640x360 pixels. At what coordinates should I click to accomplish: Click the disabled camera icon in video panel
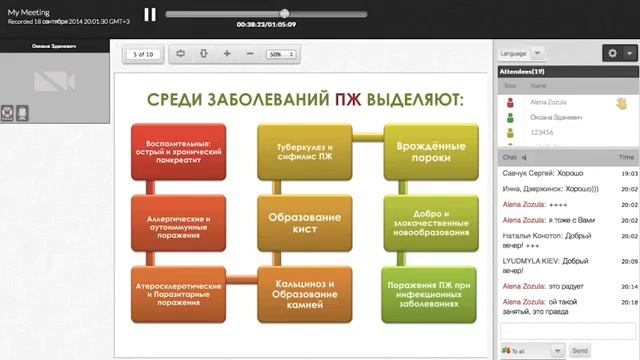pyautogui.click(x=54, y=81)
